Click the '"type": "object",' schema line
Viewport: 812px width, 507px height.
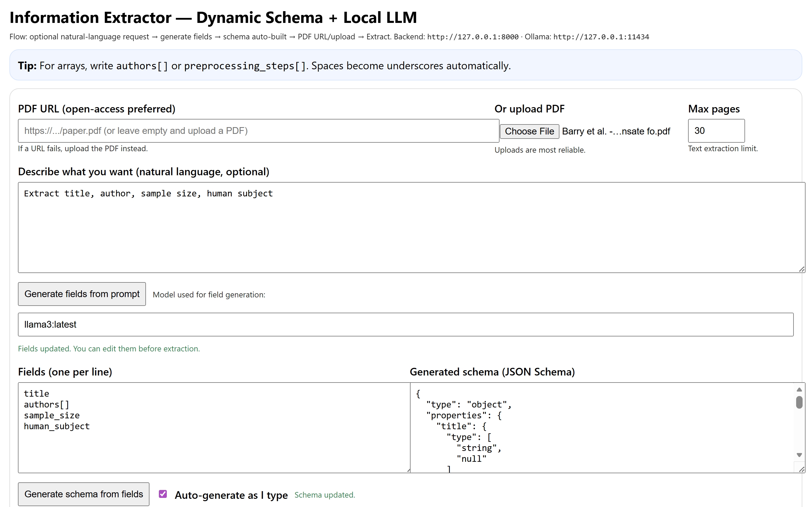[x=469, y=405]
